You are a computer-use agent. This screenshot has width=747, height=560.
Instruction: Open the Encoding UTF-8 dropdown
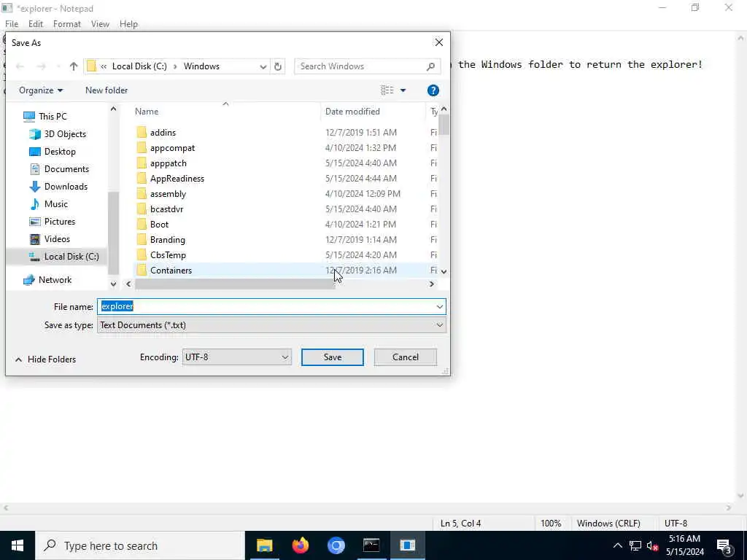coord(237,357)
